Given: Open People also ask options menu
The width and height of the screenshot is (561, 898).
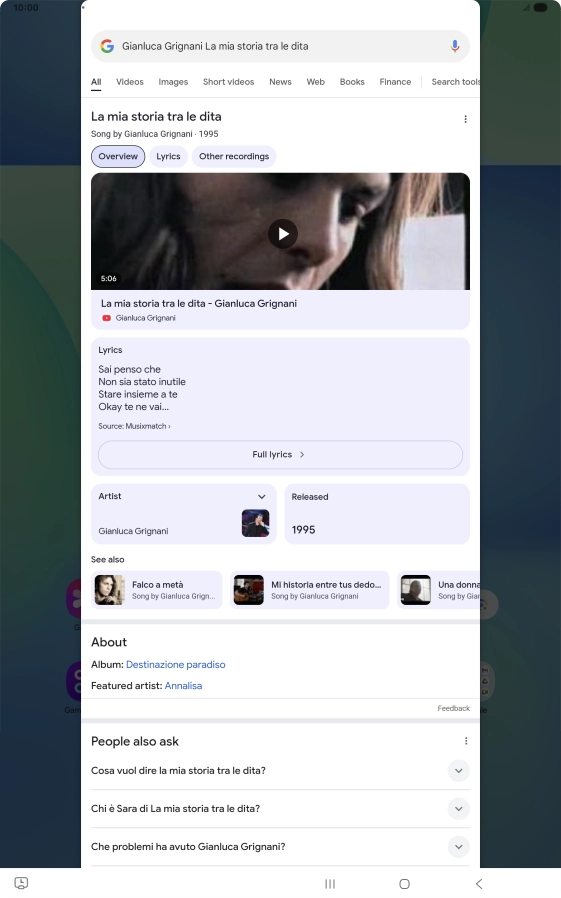Looking at the screenshot, I should [x=466, y=741].
